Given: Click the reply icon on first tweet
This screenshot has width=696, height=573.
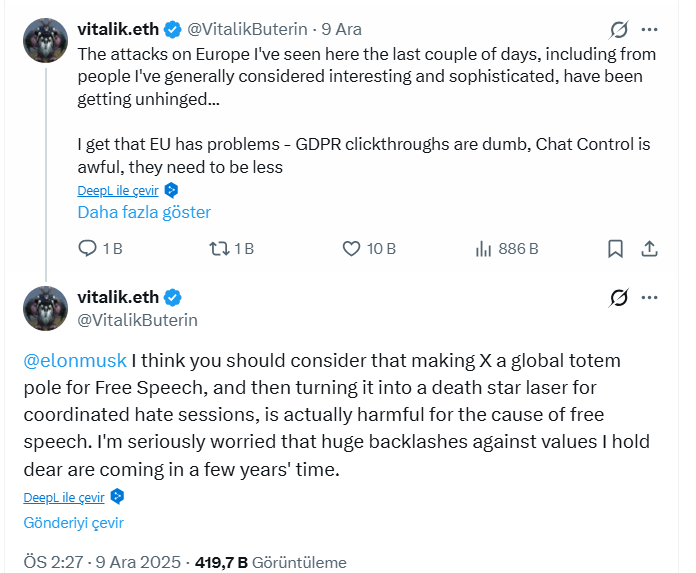Looking at the screenshot, I should 87,248.
